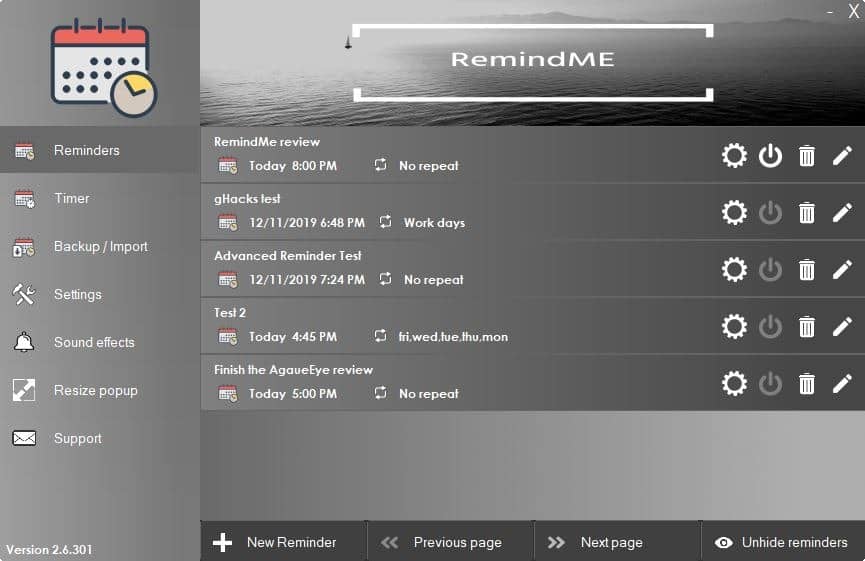865x561 pixels.
Task: Toggle power for RemindMe review reminder
Action: [770, 156]
